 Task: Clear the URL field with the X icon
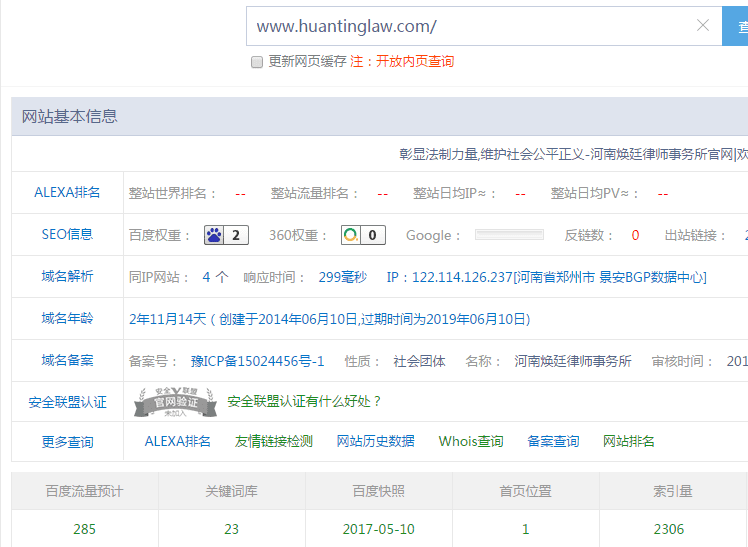point(703,25)
